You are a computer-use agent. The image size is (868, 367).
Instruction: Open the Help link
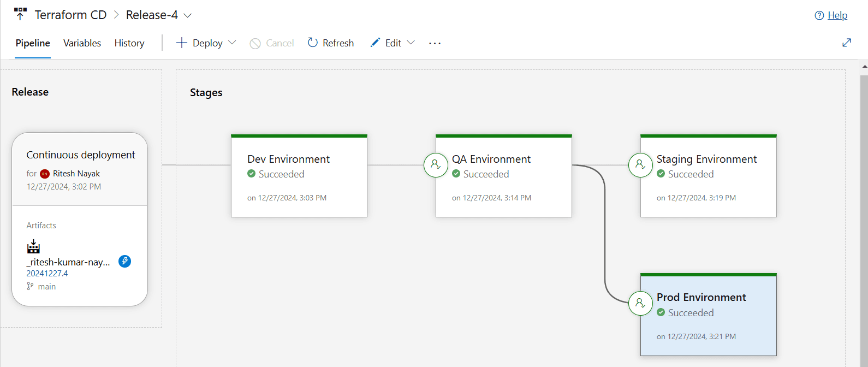coord(837,15)
